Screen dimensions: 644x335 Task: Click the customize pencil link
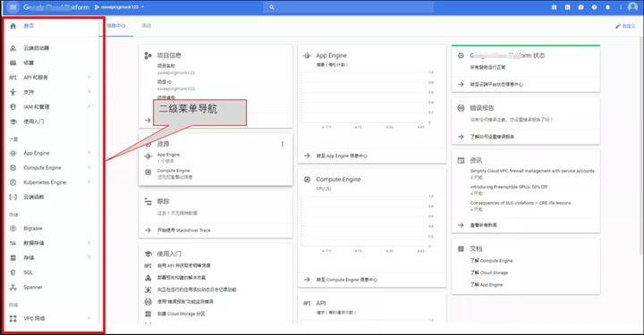[625, 26]
